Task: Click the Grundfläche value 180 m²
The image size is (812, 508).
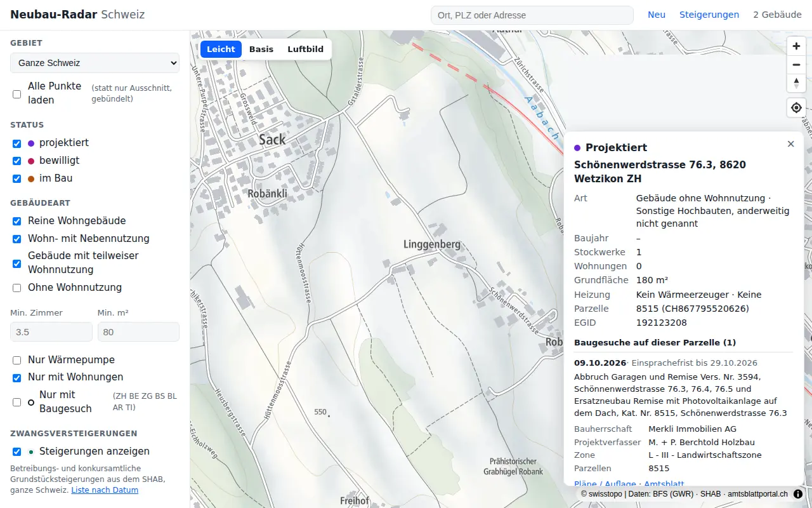Action: coord(652,280)
